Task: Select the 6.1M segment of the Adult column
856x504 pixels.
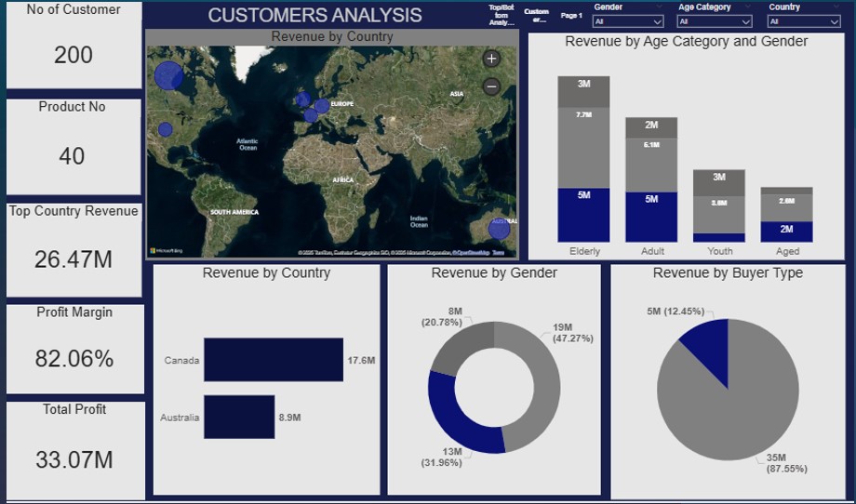Action: click(x=651, y=165)
